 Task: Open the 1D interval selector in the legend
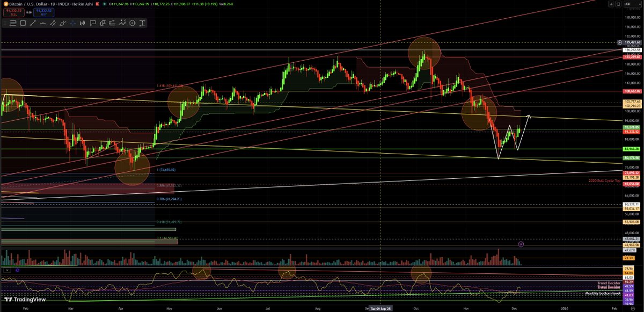[52, 5]
